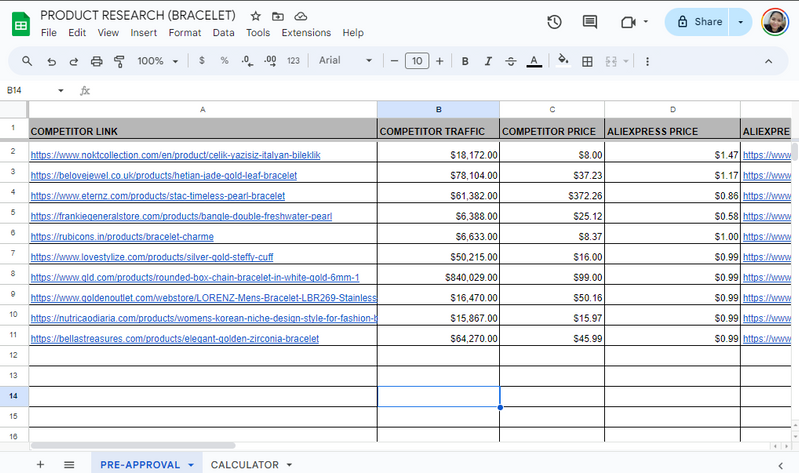Open the Google Sheets home icon

(x=21, y=24)
